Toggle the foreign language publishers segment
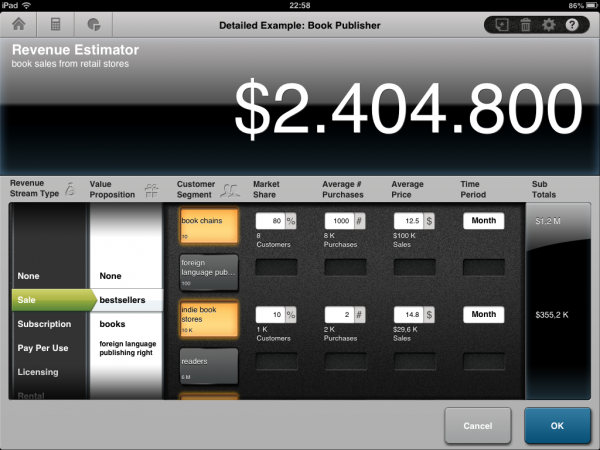The image size is (600, 450). pyautogui.click(x=208, y=272)
